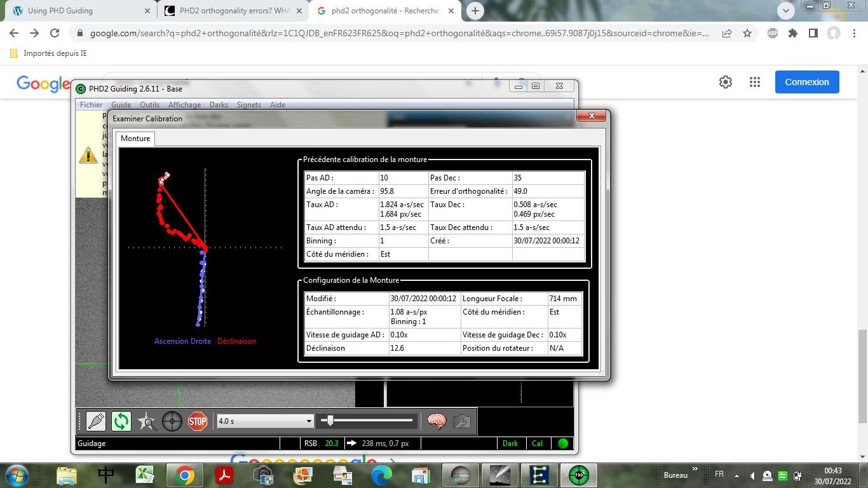Click the 'Ascension Droite' legend label
Screen dimensions: 868x488
182,341
